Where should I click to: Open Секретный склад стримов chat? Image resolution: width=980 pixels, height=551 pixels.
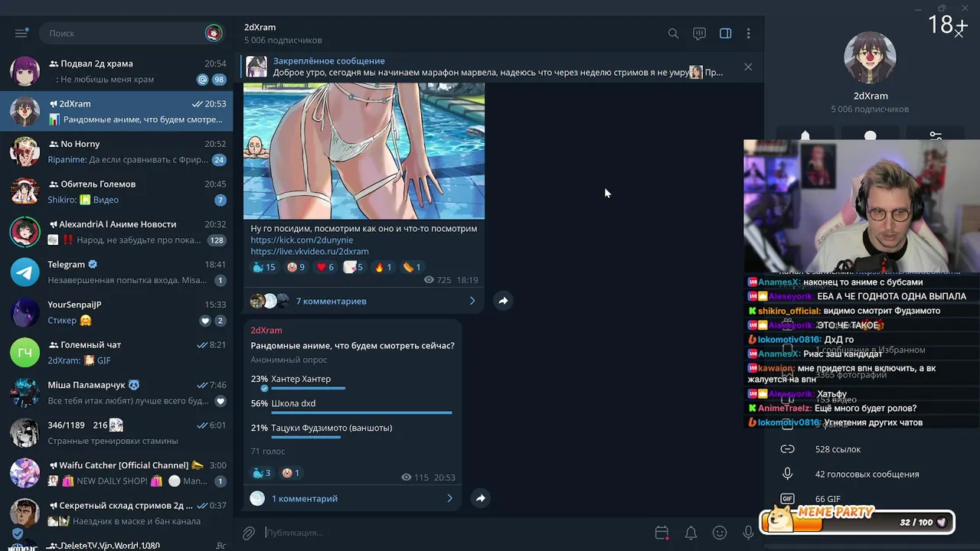pyautogui.click(x=116, y=514)
